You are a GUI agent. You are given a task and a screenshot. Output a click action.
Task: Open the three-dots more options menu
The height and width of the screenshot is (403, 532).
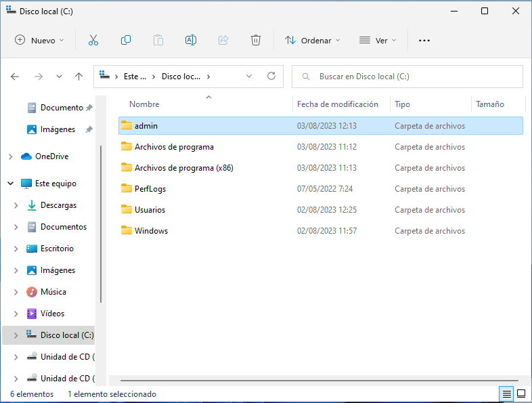click(424, 41)
